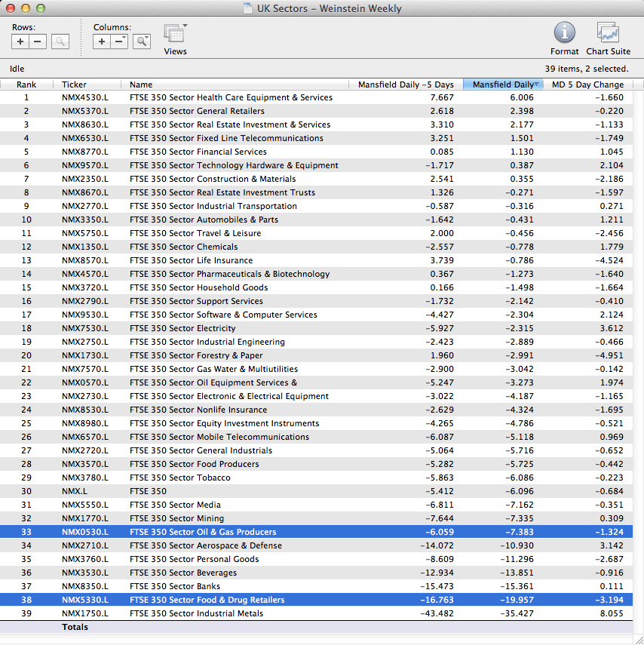The image size is (644, 645).
Task: Click the document proxy icon in title bar
Action: pyautogui.click(x=248, y=9)
